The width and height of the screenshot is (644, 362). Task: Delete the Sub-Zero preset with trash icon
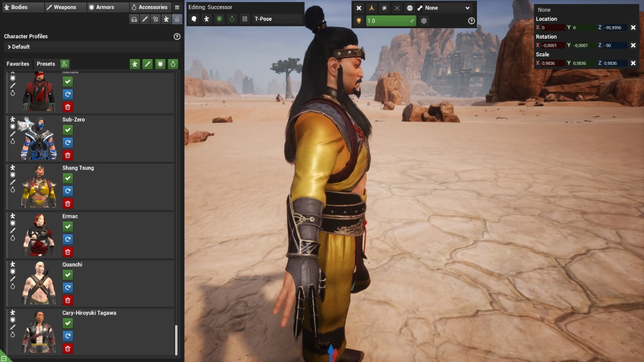[68, 156]
